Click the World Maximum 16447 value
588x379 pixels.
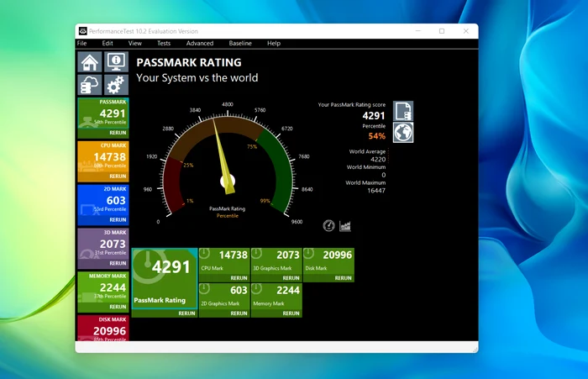coord(376,191)
